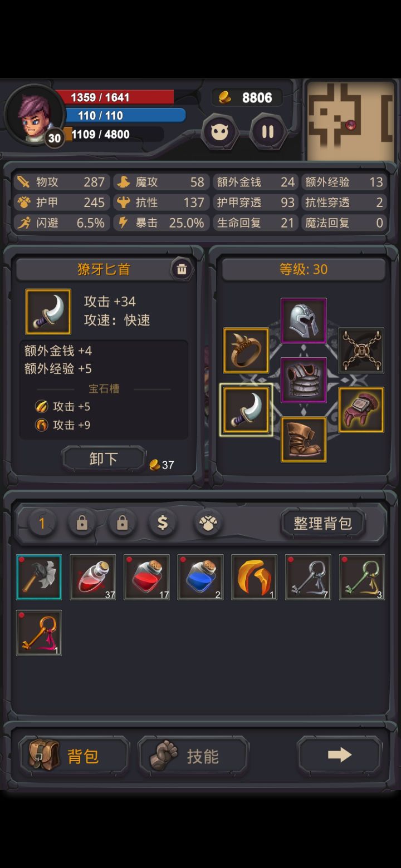
Task: Open backpack page 1 tab
Action: [42, 523]
